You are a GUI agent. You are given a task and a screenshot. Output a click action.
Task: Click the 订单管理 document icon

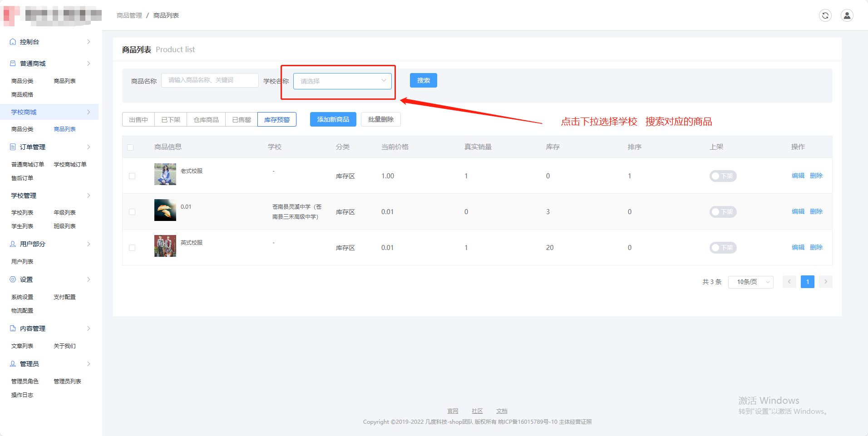pos(13,147)
